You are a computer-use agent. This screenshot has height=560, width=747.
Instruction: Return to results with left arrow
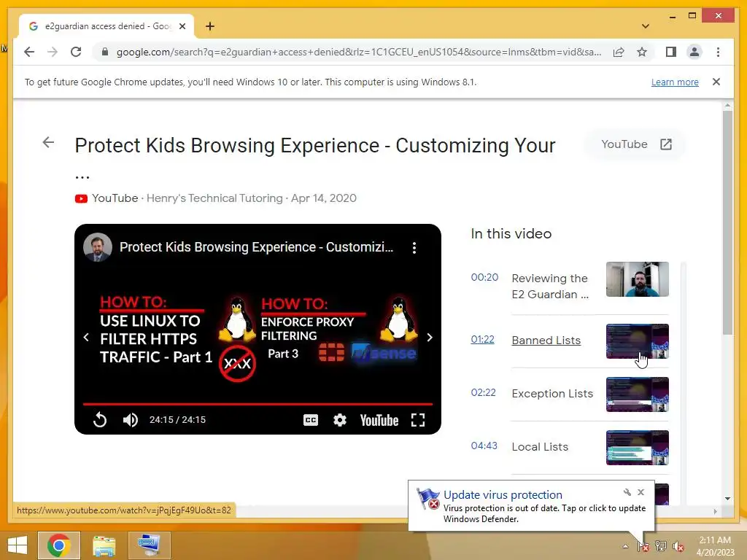pyautogui.click(x=48, y=142)
